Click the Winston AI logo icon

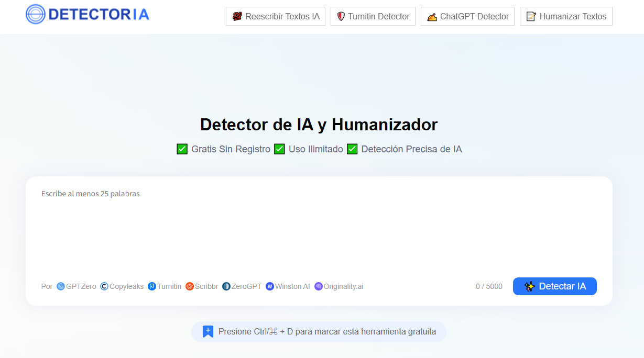270,286
